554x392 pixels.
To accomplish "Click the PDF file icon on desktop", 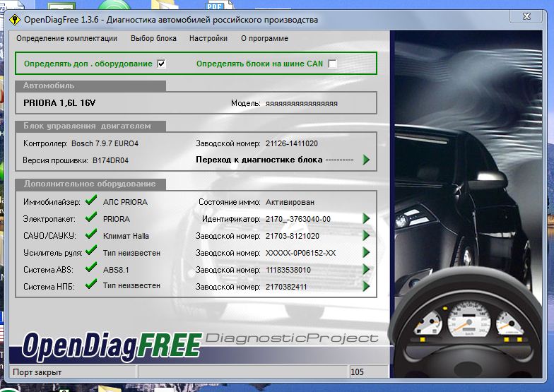I will (x=219, y=6).
